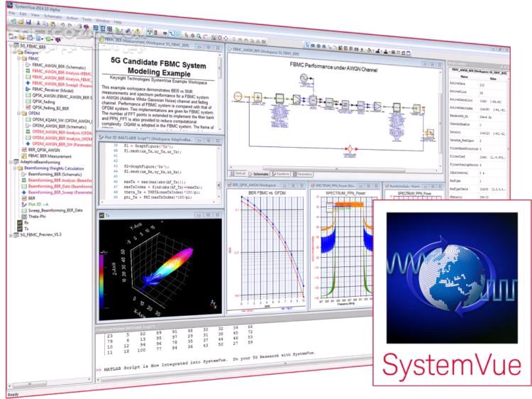Switch to the Parameters tab under schematic

[x=303, y=174]
